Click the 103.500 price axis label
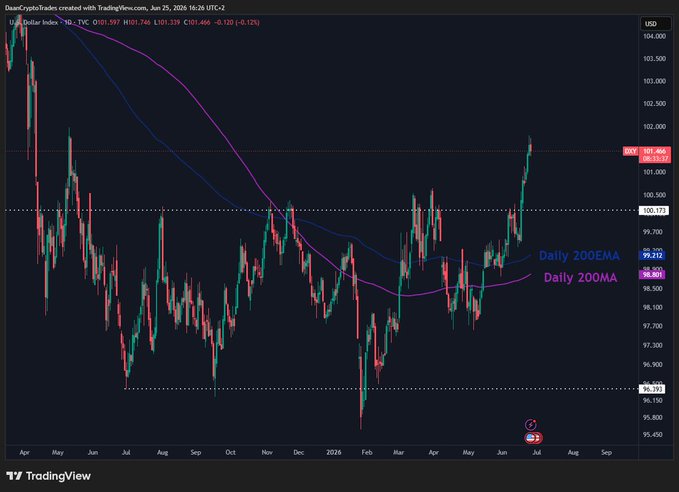The height and width of the screenshot is (492, 679). tap(654, 58)
